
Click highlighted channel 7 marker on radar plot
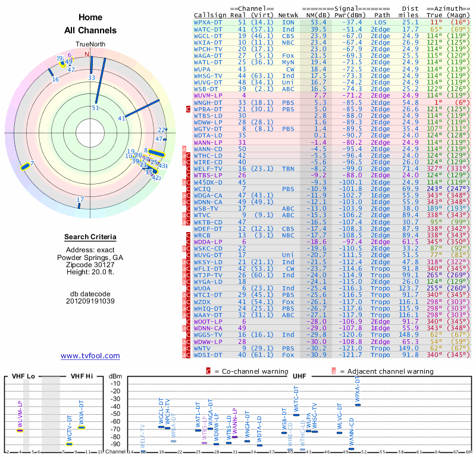tap(25, 167)
